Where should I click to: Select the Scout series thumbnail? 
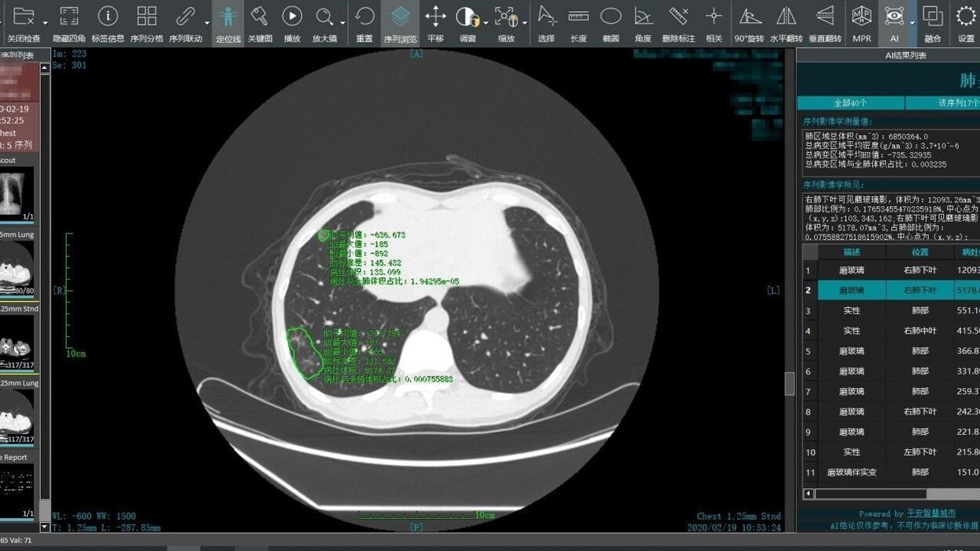pyautogui.click(x=16, y=194)
